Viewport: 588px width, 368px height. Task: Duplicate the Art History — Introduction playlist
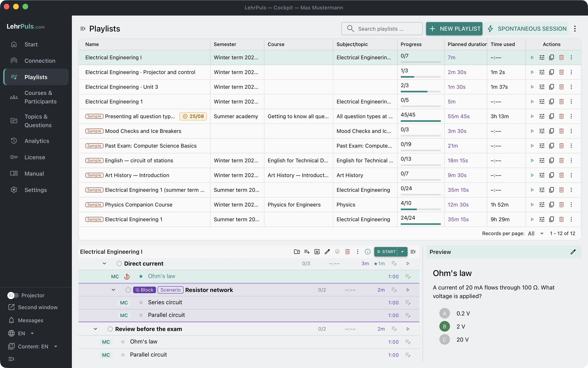point(551,175)
